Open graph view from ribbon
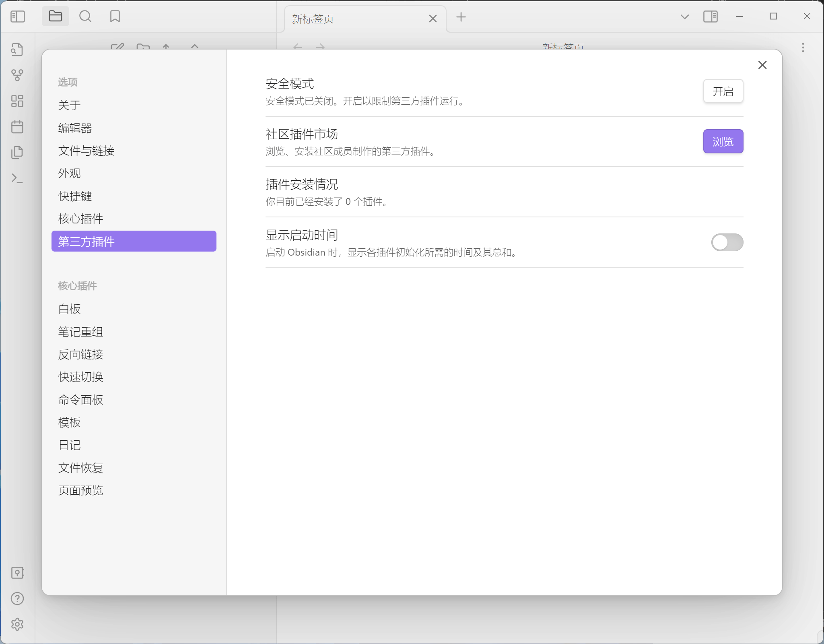 pyautogui.click(x=17, y=75)
